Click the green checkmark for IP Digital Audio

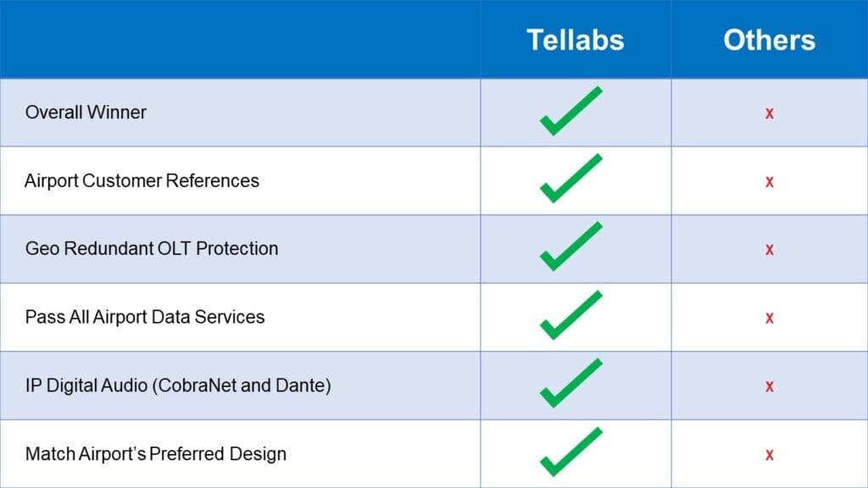click(570, 383)
